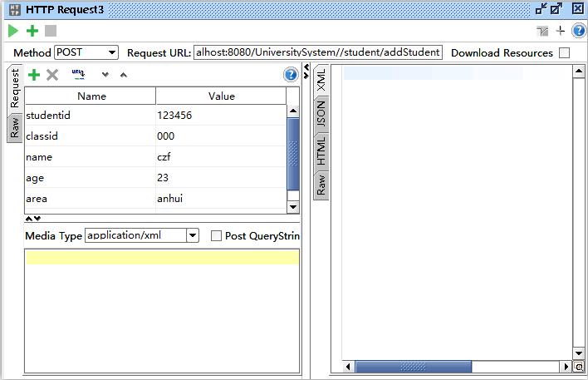Screen dimensions: 588x380
Task: Delete selected parameter with X icon
Action: [52, 75]
